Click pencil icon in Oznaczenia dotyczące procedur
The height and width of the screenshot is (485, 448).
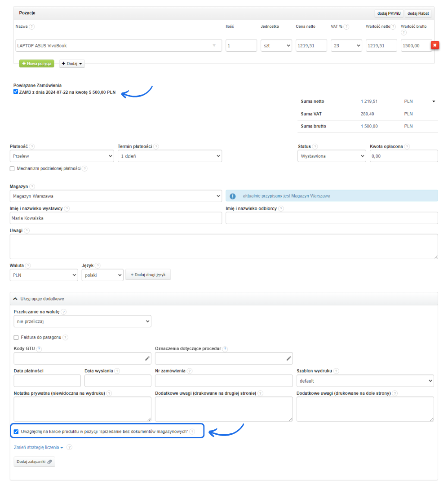click(288, 358)
